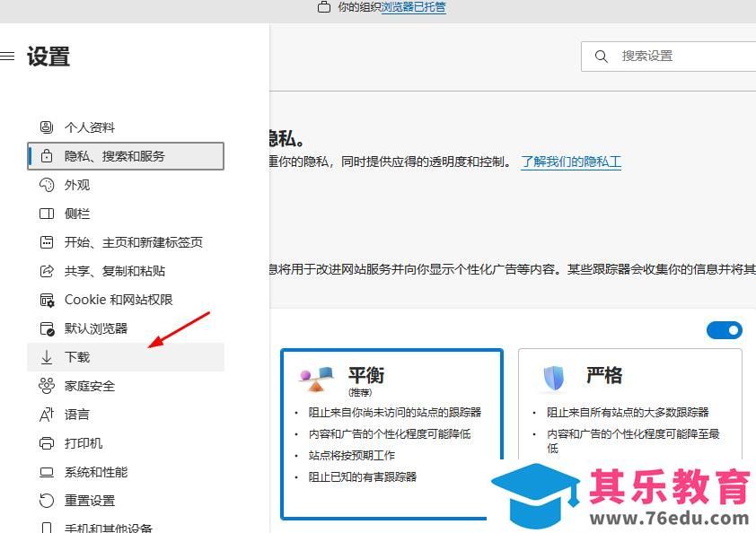Click the 家庭安全 family icon
Image resolution: width=756 pixels, height=533 pixels.
[x=47, y=386]
